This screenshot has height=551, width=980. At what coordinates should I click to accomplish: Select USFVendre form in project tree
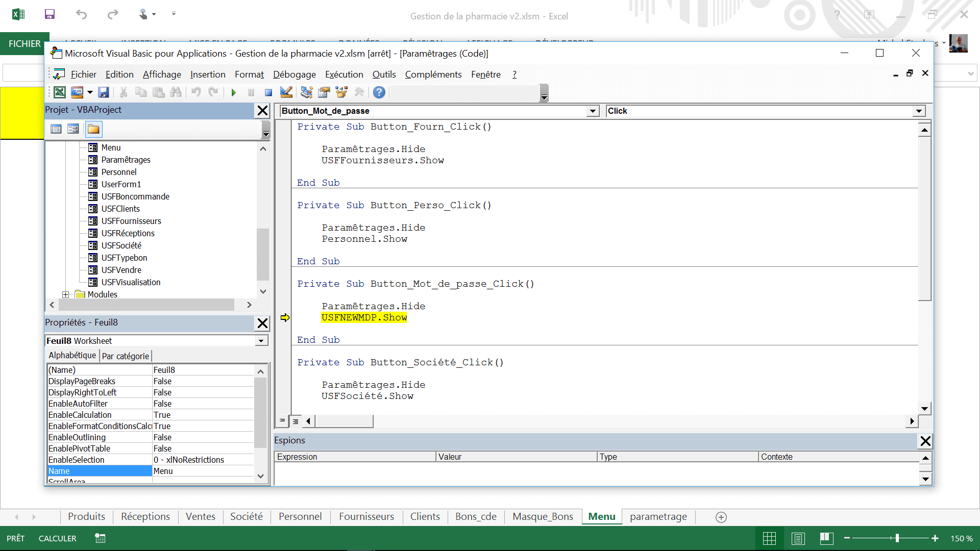121,270
